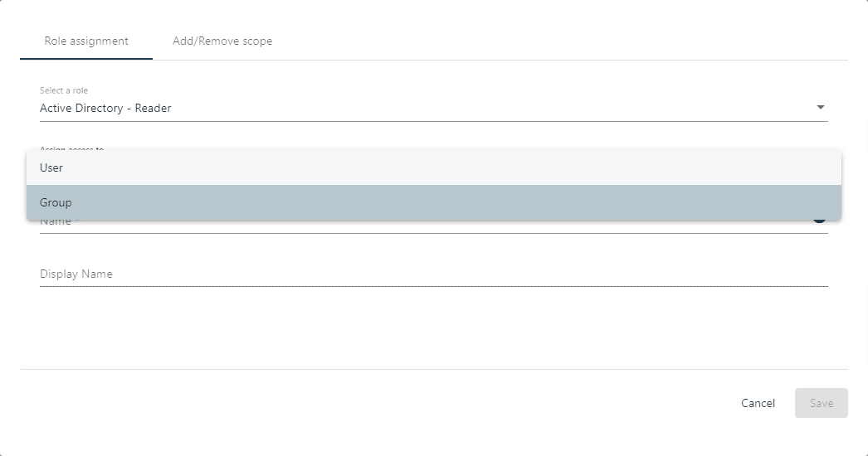Pick the User menu entry

[x=51, y=167]
